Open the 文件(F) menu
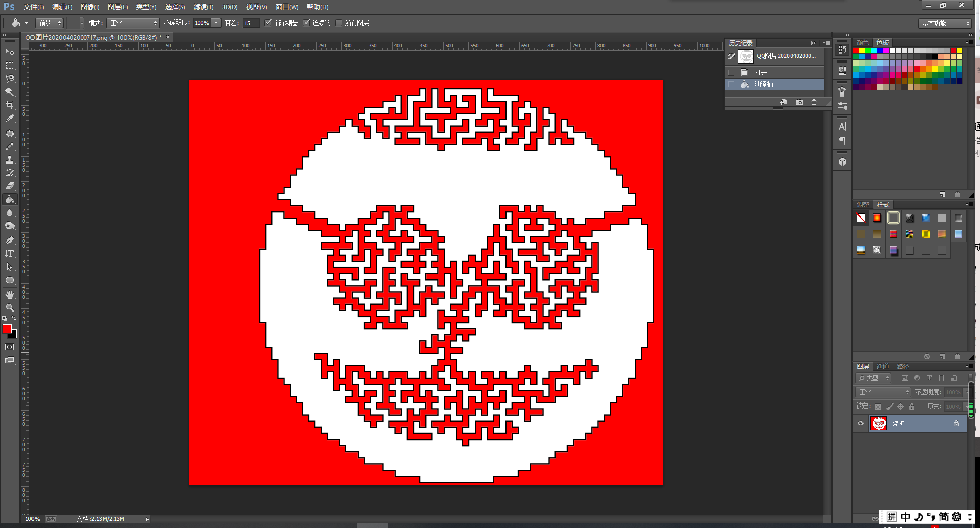Viewport: 980px width, 528px height. [x=34, y=7]
